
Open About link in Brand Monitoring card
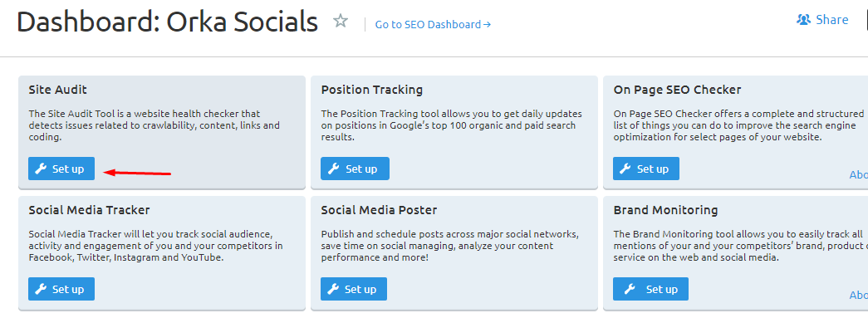[859, 296]
